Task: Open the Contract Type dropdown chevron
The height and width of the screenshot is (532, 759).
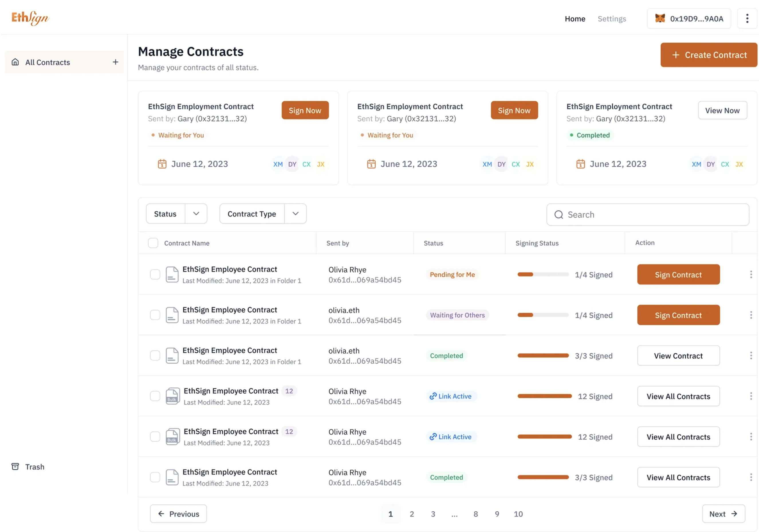Action: 296,214
